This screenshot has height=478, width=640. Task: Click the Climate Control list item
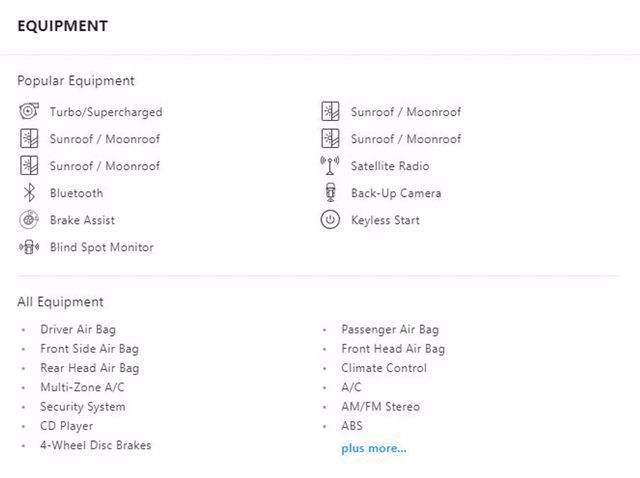tap(384, 368)
